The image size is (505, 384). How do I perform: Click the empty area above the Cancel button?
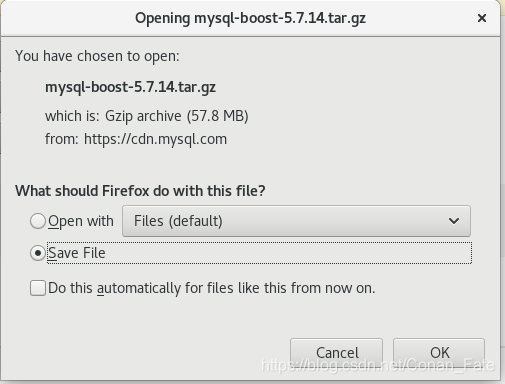336,320
